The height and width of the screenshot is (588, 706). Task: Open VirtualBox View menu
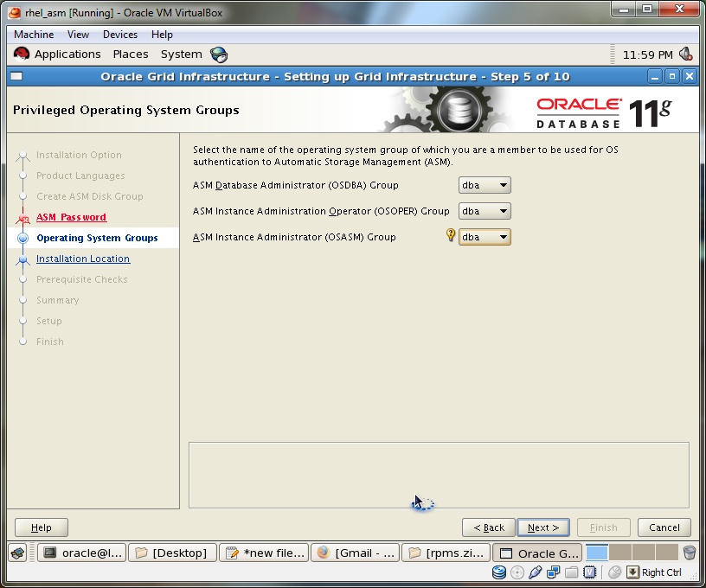[78, 35]
